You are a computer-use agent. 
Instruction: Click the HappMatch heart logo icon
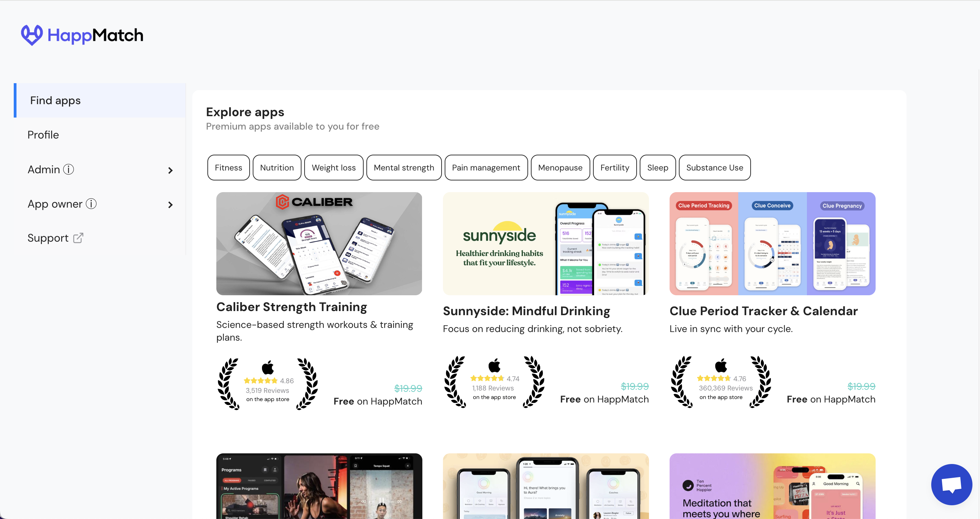(x=32, y=35)
